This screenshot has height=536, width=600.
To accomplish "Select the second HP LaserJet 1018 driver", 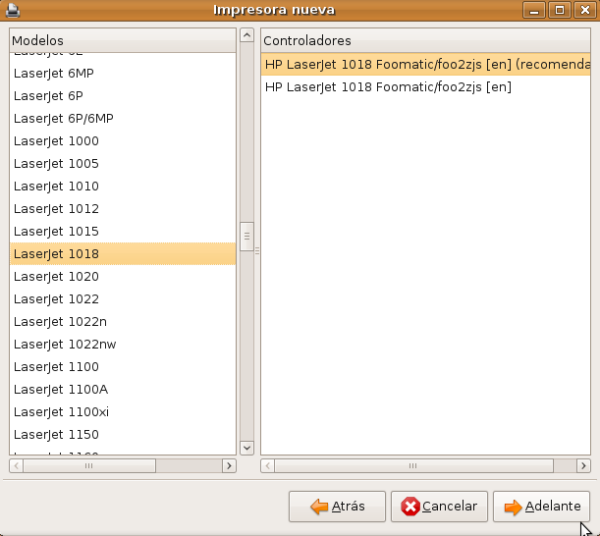I will [x=388, y=87].
